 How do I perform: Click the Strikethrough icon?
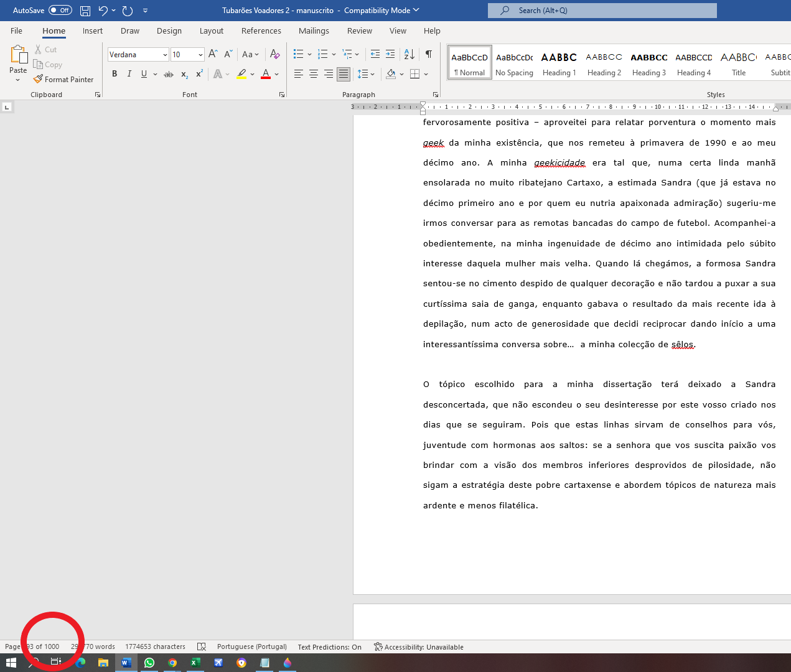click(168, 74)
